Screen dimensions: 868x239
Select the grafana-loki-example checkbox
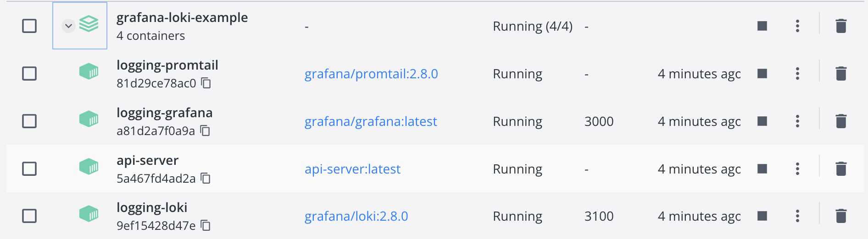point(29,26)
